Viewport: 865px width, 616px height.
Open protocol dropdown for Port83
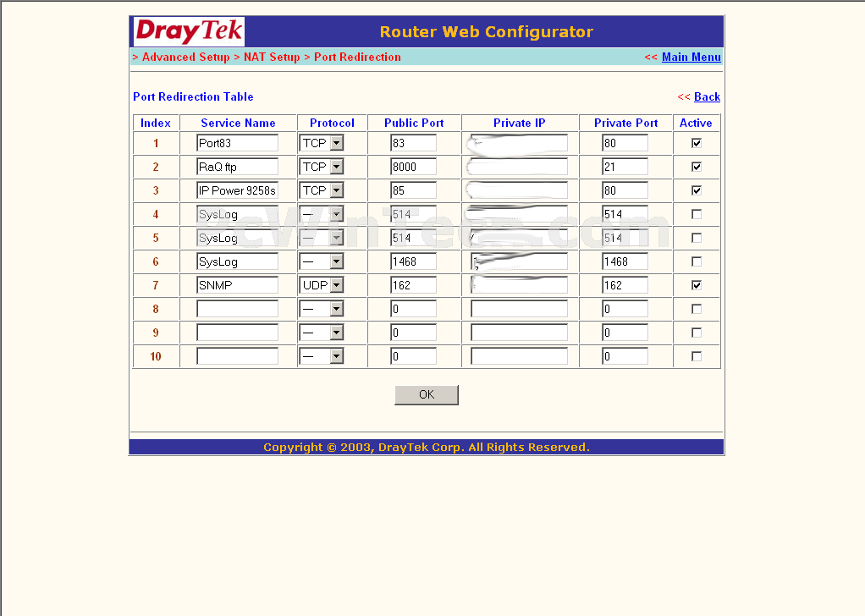[x=336, y=143]
